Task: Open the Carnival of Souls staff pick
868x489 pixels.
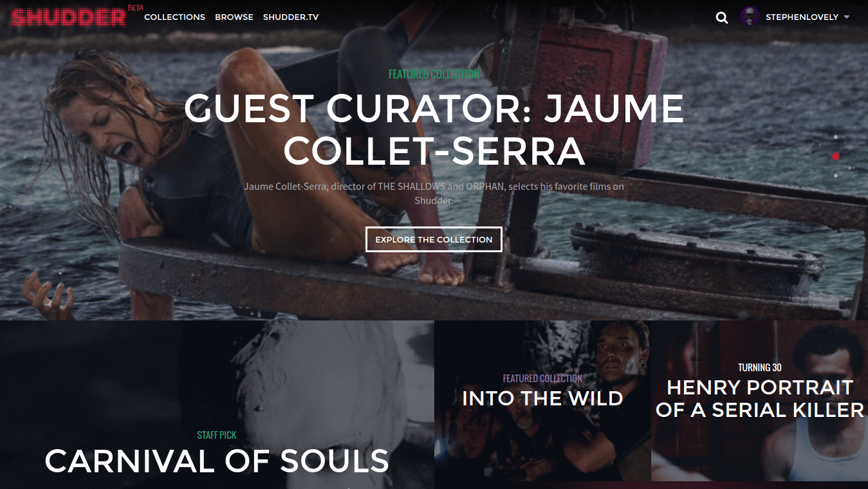Action: click(217, 461)
